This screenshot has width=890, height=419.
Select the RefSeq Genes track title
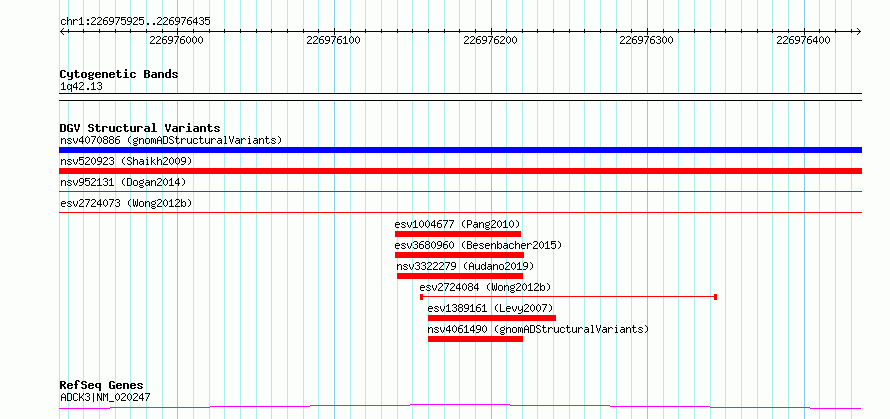(102, 386)
